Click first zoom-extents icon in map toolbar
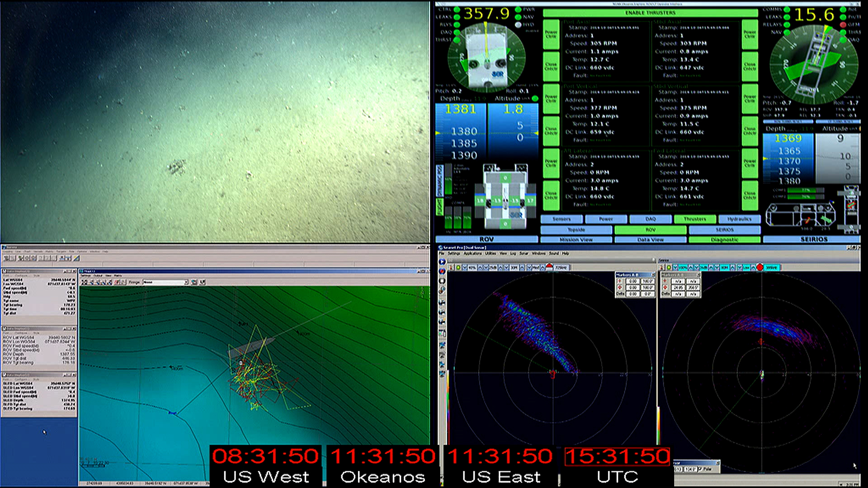 click(85, 282)
